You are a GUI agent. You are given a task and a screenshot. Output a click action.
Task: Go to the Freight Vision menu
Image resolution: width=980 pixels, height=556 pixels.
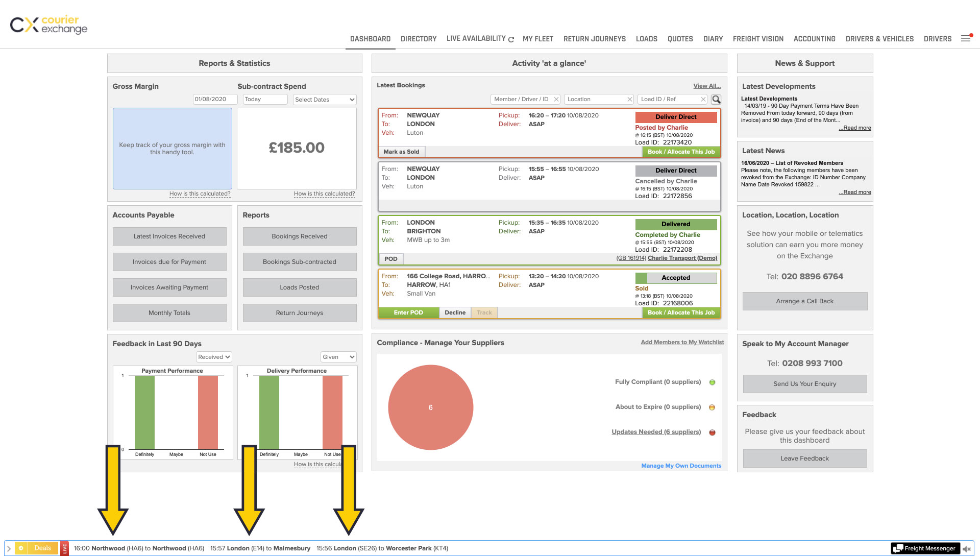[x=758, y=39]
